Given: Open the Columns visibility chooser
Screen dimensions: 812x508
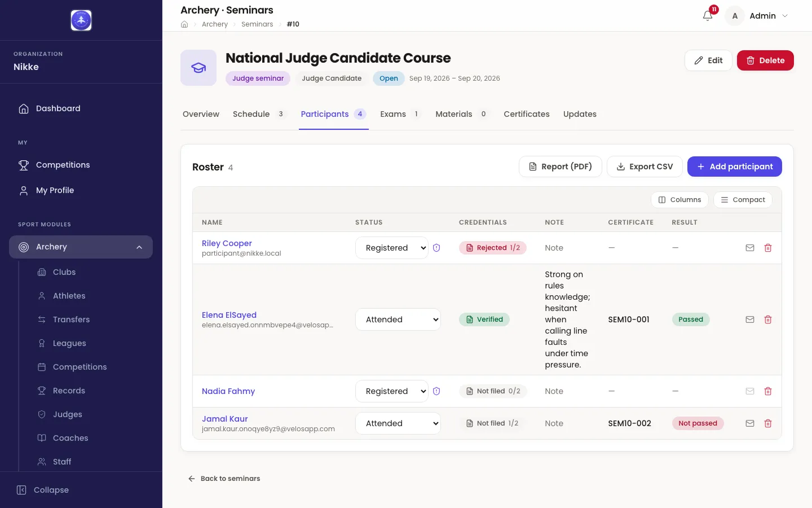Looking at the screenshot, I should [x=679, y=200].
